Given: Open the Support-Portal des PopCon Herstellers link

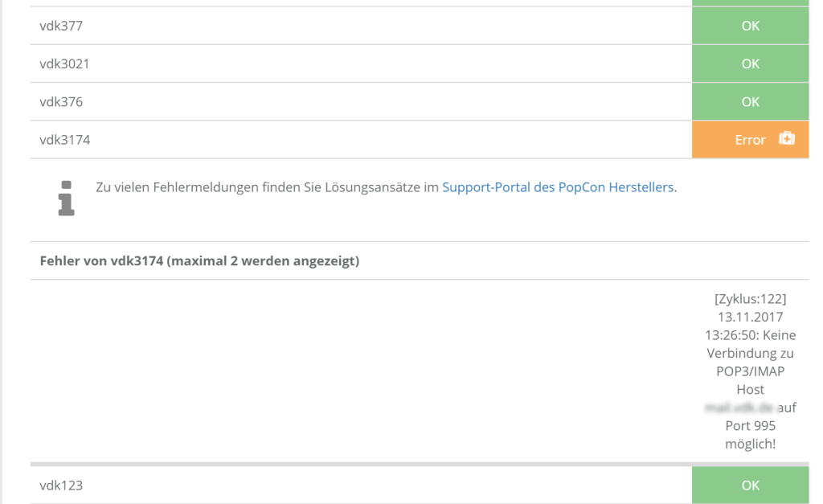Looking at the screenshot, I should point(559,187).
